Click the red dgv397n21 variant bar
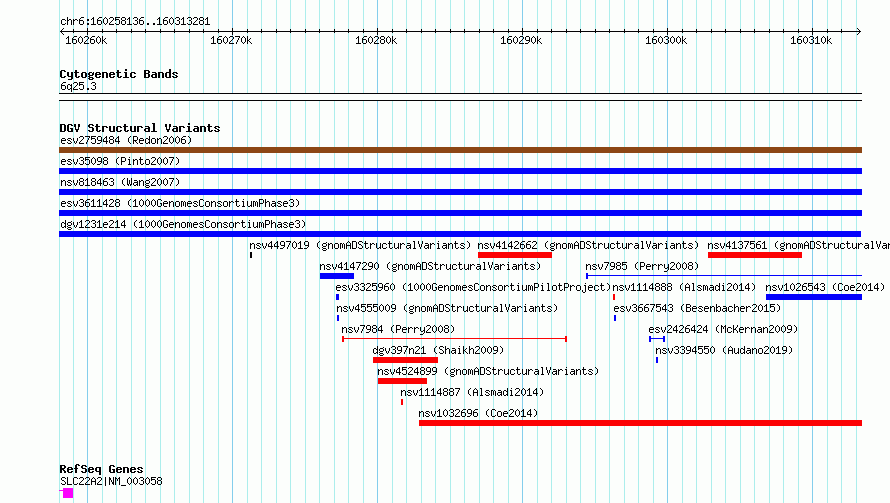Image resolution: width=890 pixels, height=503 pixels. click(405, 360)
